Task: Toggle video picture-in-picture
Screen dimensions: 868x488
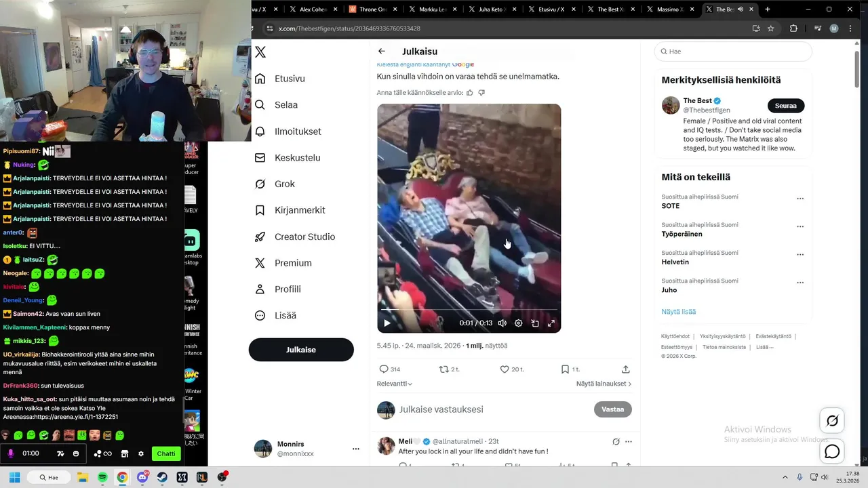Action: tap(535, 323)
